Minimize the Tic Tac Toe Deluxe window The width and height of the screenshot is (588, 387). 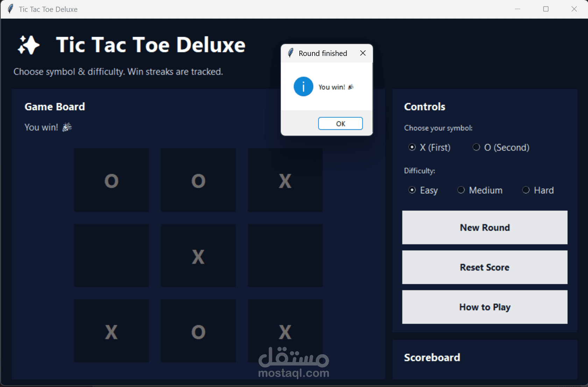517,9
